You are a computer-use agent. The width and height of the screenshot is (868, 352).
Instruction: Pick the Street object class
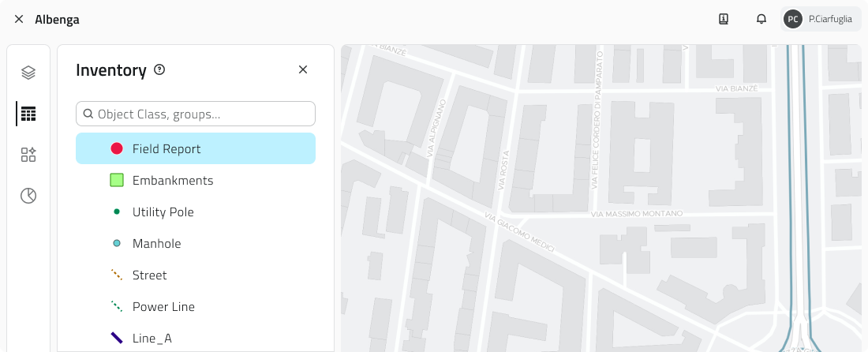pos(149,275)
